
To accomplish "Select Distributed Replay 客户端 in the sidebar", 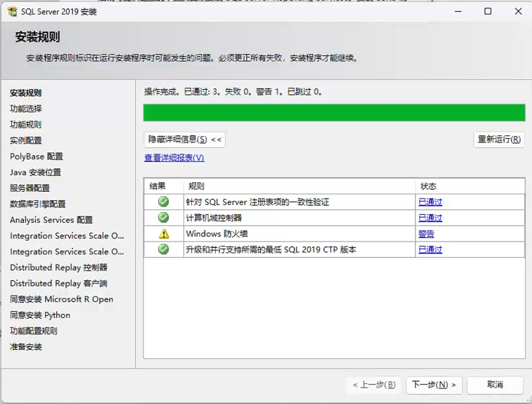I will pos(59,283).
